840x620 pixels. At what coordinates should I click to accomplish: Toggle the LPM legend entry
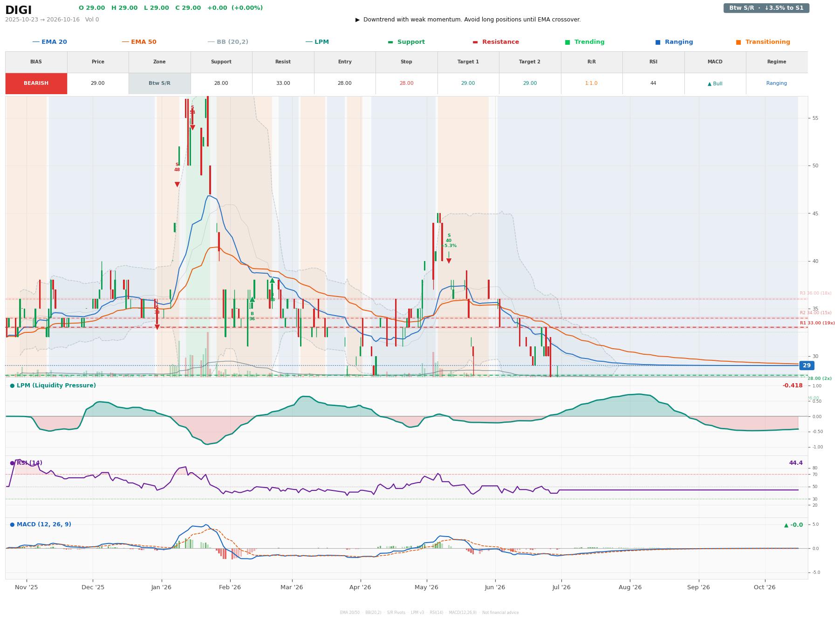click(317, 42)
